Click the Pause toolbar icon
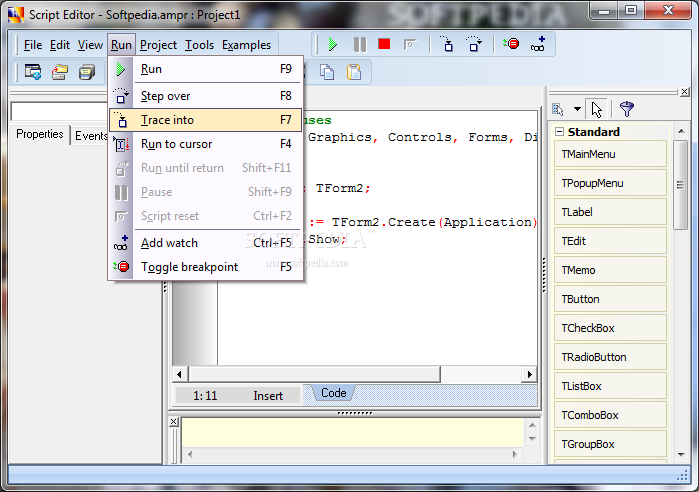Image resolution: width=699 pixels, height=492 pixels. tap(359, 44)
